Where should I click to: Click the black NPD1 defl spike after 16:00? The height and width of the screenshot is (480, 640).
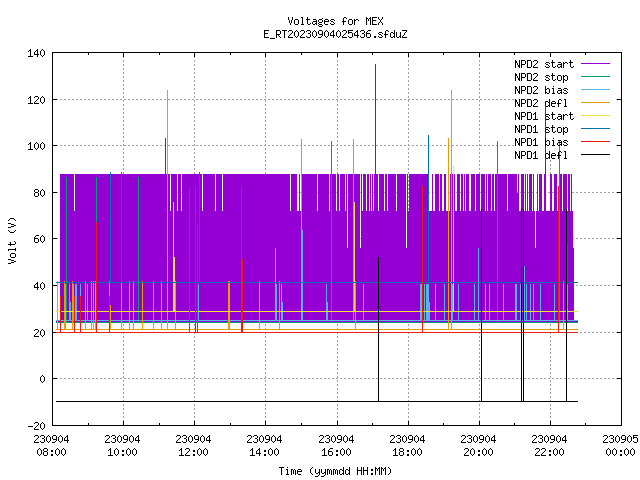pyautogui.click(x=378, y=329)
